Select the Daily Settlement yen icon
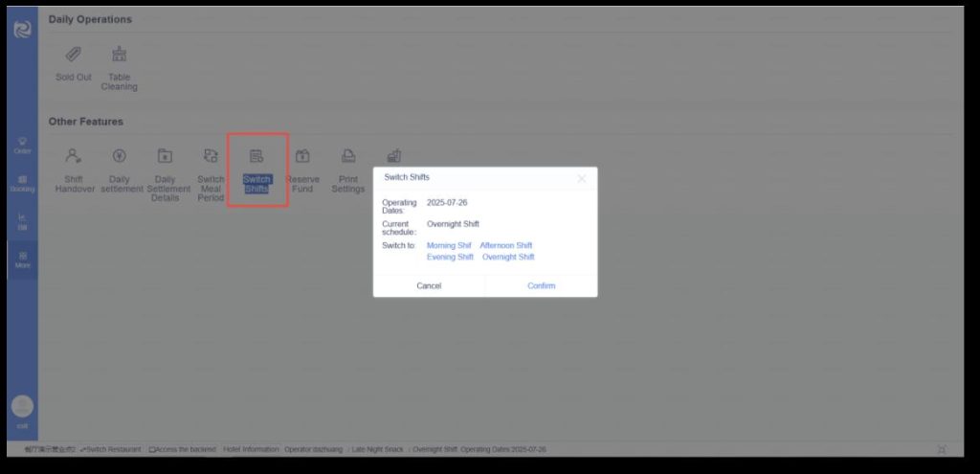980x474 pixels. [x=119, y=156]
